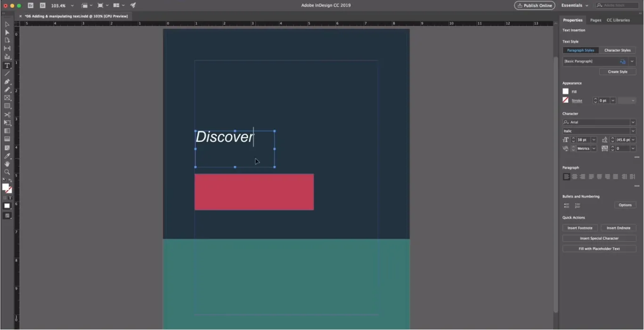The image size is (644, 330).
Task: Select the Type tool in the toolbar
Action: click(7, 66)
